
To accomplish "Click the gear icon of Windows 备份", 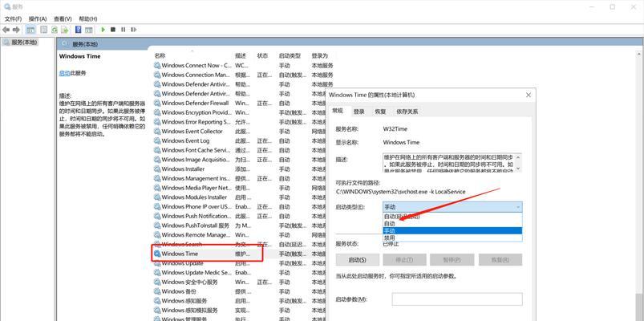I will (x=157, y=291).
